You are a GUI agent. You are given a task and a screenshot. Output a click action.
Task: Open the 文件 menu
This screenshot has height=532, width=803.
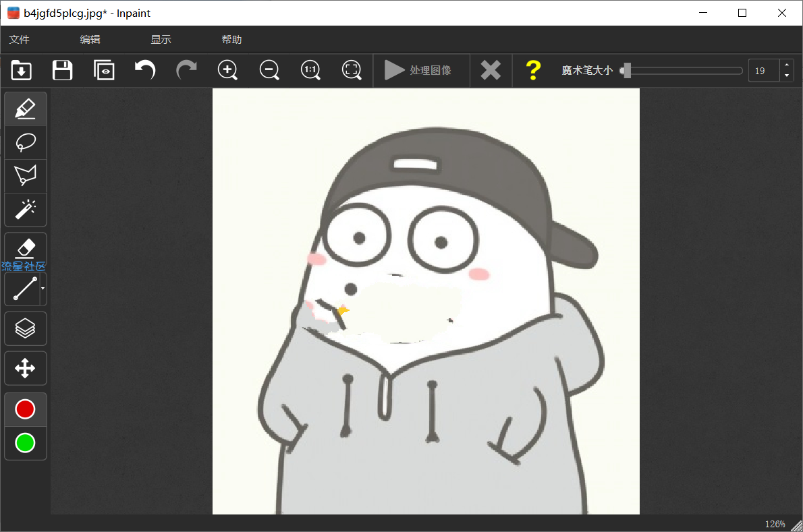(20, 39)
